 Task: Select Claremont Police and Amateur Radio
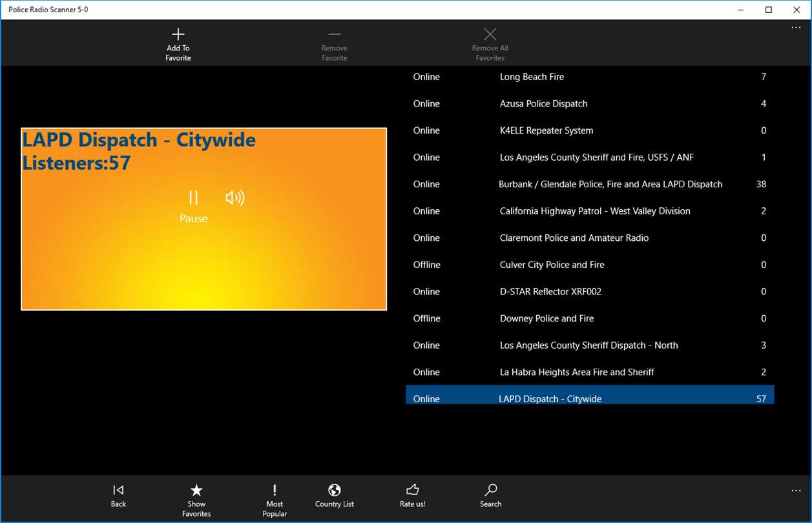(590, 238)
